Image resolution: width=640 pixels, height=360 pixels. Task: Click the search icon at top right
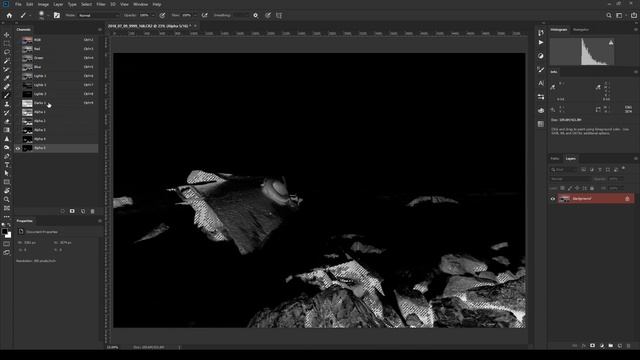click(609, 16)
